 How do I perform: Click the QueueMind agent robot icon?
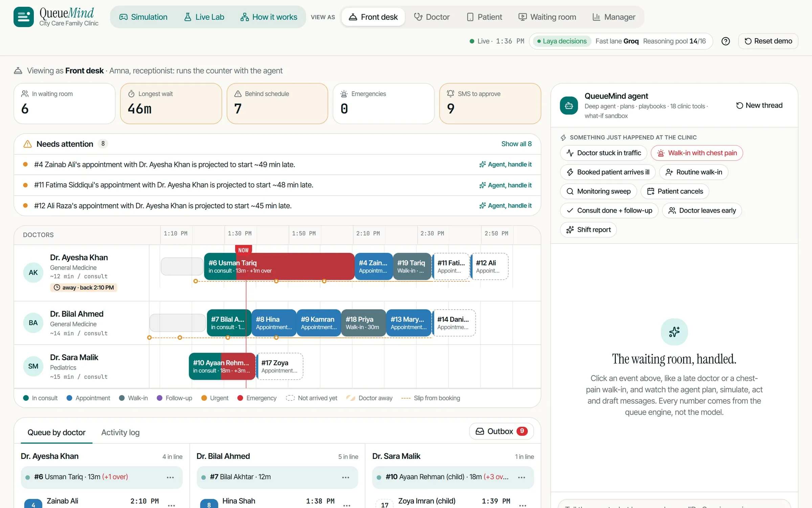pyautogui.click(x=569, y=106)
